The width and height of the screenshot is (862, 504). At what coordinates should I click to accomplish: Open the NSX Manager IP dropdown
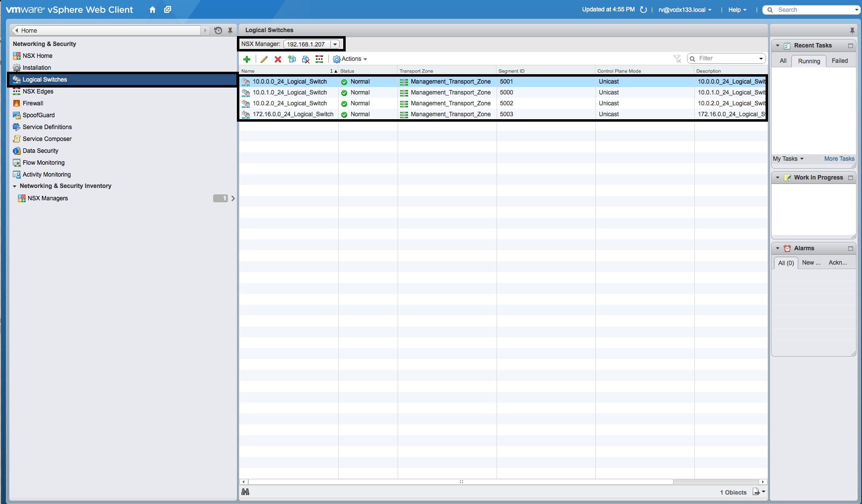[335, 45]
